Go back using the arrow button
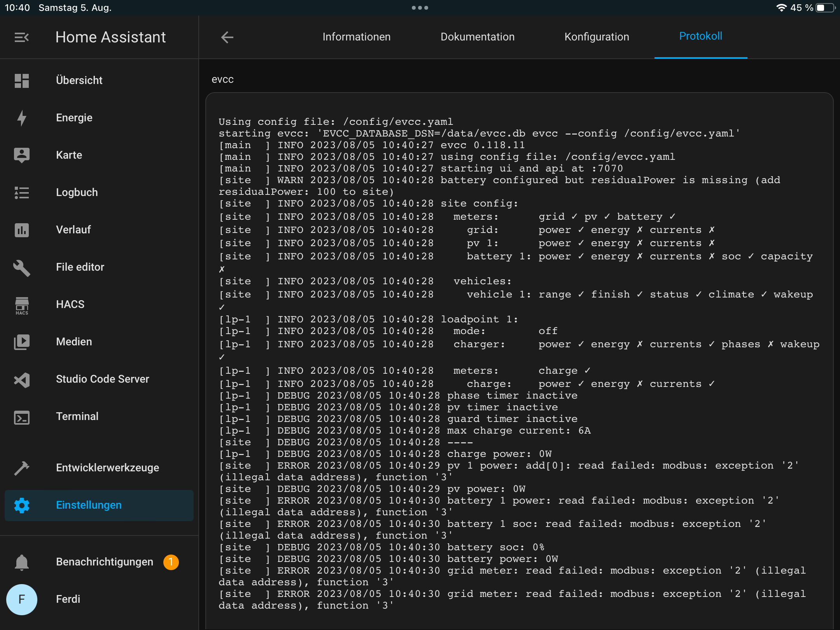Image resolution: width=840 pixels, height=630 pixels. point(227,37)
